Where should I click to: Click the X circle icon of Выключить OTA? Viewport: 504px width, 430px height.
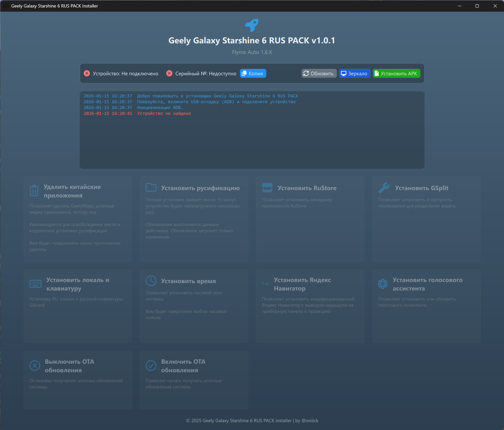[x=35, y=365]
